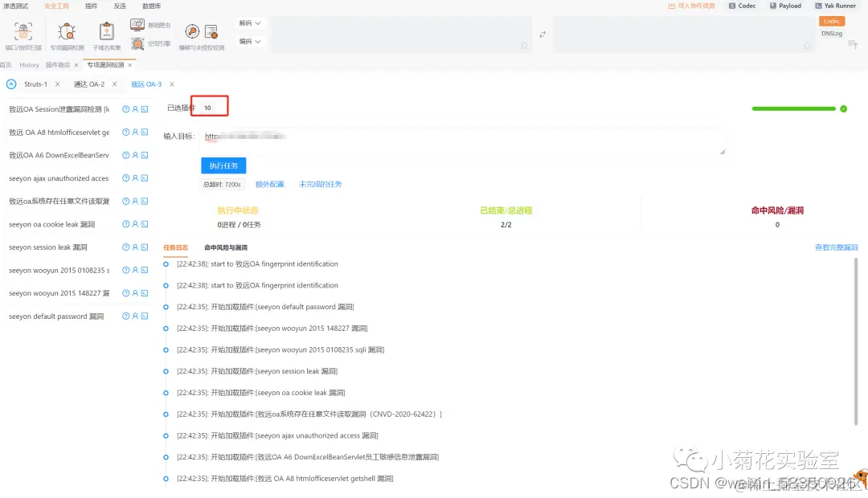Close the Struts-1 sub-tab
The image size is (868, 498).
click(57, 84)
